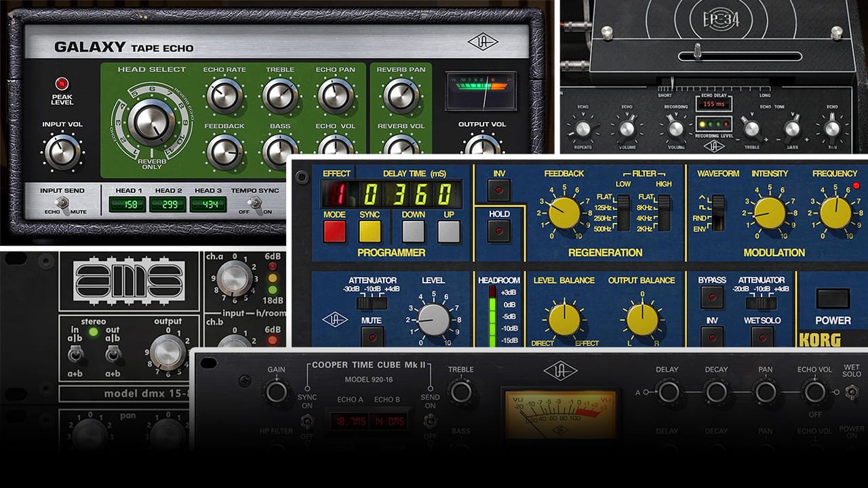Click the UA logo on Cooper Time Cube
This screenshot has width=868, height=488.
click(560, 371)
